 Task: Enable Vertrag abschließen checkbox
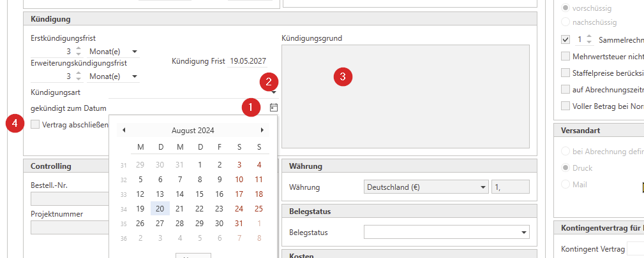(35, 125)
